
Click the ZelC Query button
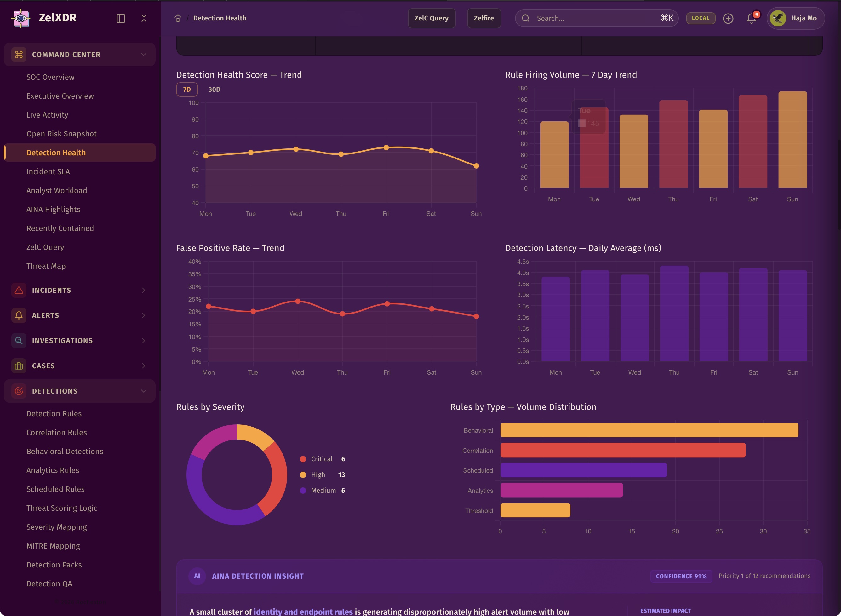click(x=431, y=18)
